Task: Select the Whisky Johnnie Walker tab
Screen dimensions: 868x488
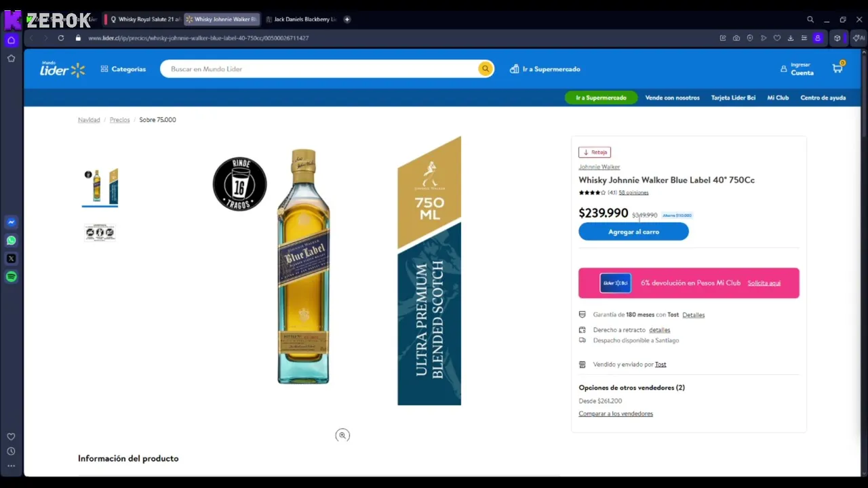Action: coord(222,20)
